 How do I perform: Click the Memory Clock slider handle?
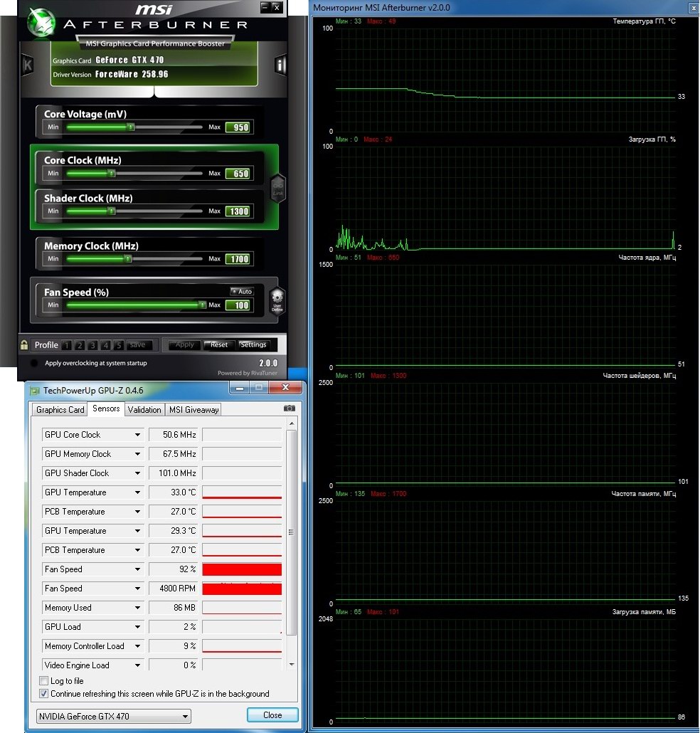[128, 259]
